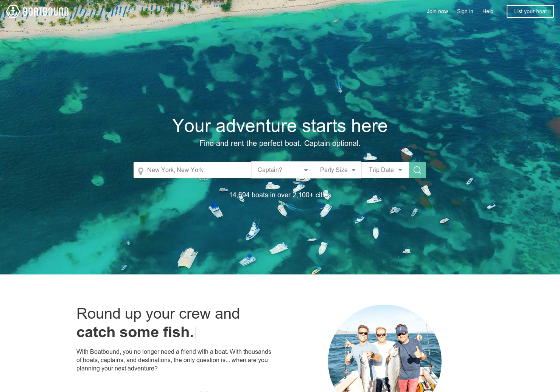Click the 'With Boatbound' description paragraph
The image size is (560, 392).
pos(174,360)
